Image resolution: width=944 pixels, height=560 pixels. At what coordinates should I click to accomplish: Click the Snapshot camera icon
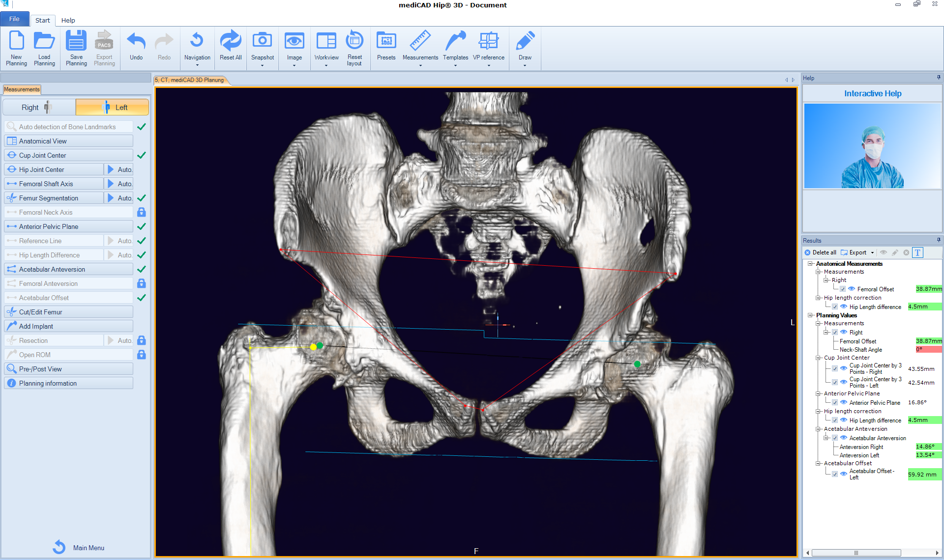pos(262,41)
